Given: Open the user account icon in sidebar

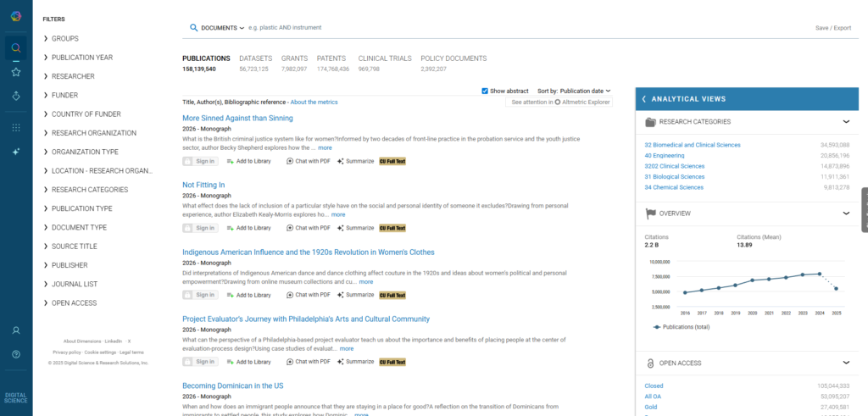Looking at the screenshot, I should pyautogui.click(x=16, y=330).
